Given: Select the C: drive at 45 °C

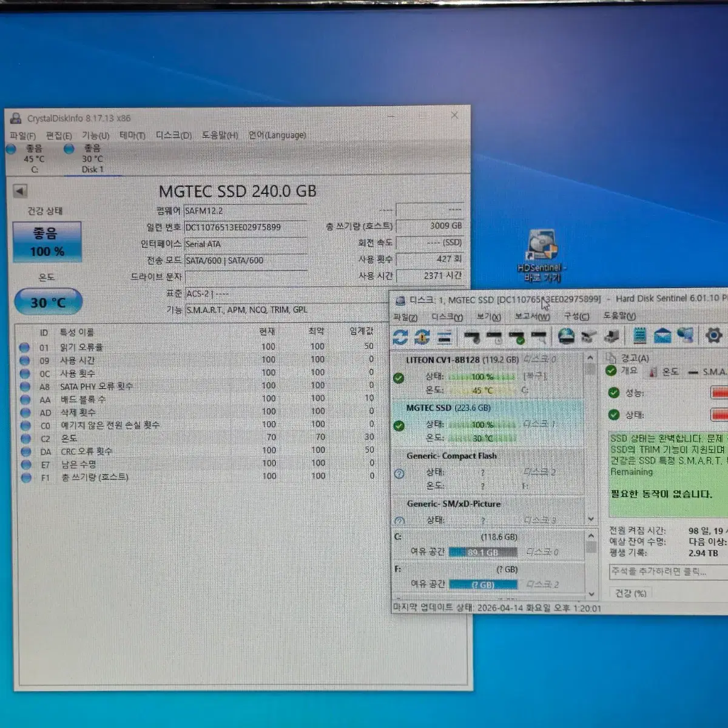Looking at the screenshot, I should 33,159.
